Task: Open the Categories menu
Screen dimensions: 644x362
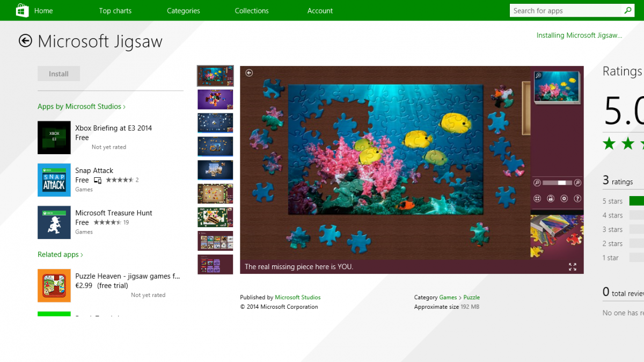Action: coord(184,11)
